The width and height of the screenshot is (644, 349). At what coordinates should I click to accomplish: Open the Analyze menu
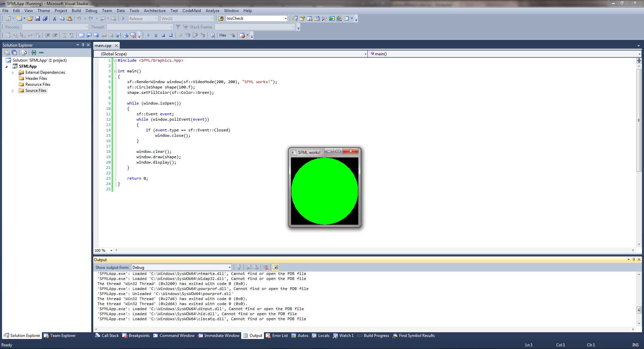coord(212,11)
